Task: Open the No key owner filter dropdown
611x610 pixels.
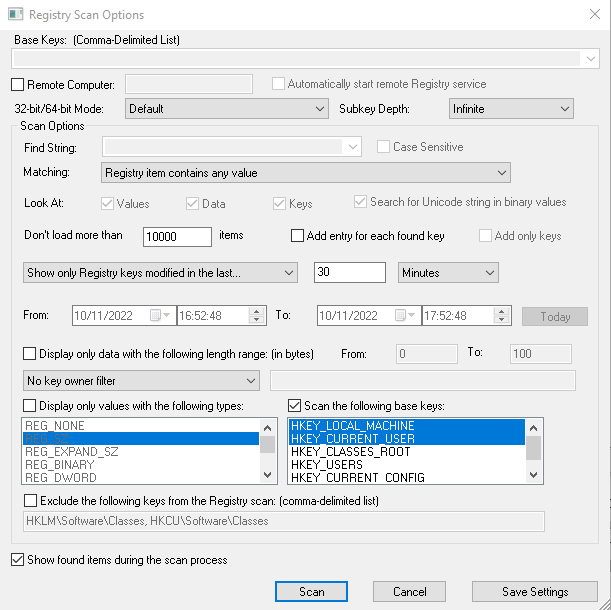Action: [141, 381]
